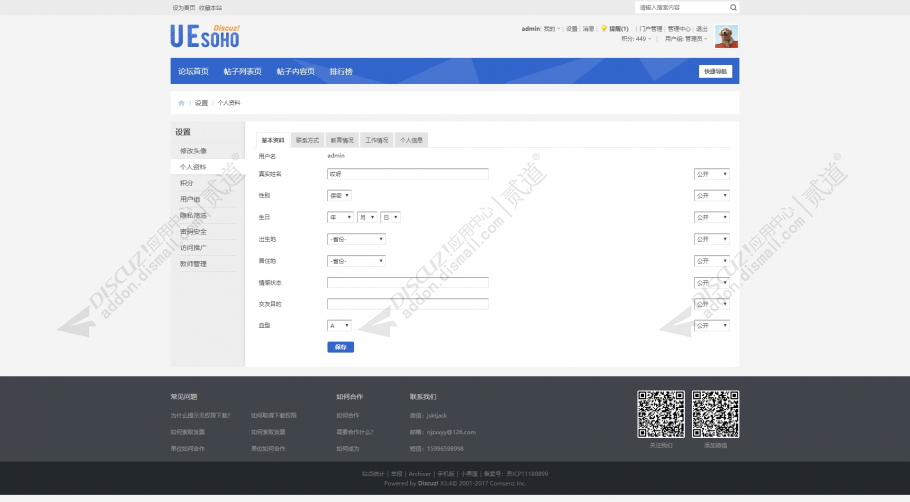Viewport: 910px width, 502px height.
Task: Open 帖子内容页 in the navigation bar
Action: click(295, 71)
